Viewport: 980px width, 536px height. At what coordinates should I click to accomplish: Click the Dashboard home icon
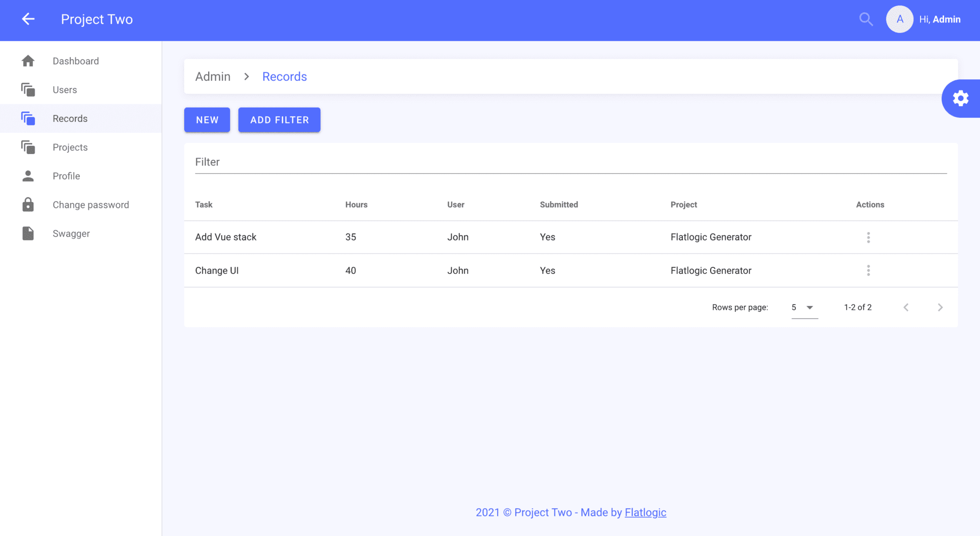[28, 61]
